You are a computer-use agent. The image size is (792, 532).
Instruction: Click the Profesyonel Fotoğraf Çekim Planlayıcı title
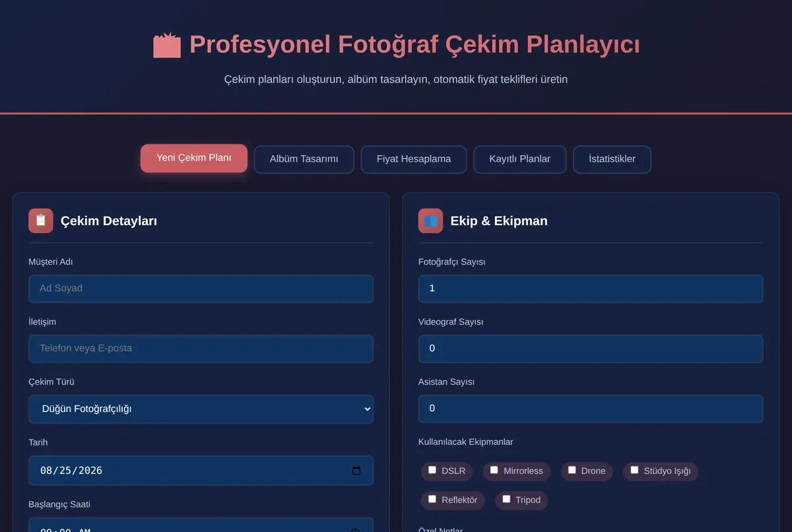point(414,45)
